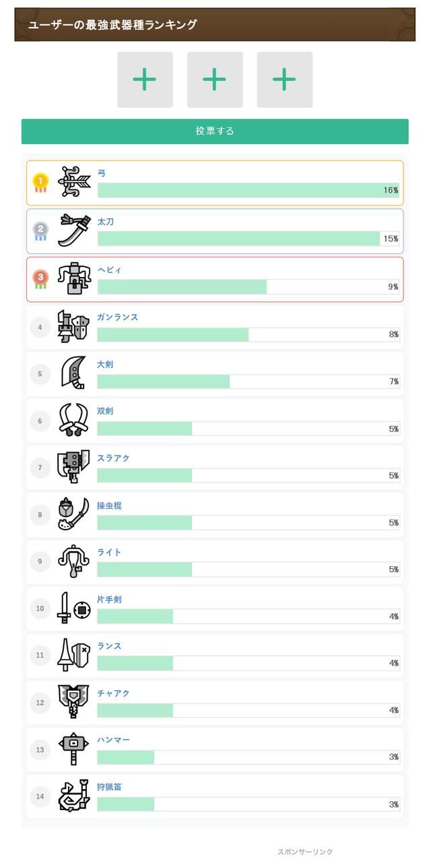Click the Gunlance (ガンランス) weapon icon
The width and height of the screenshot is (431, 868).
73,327
